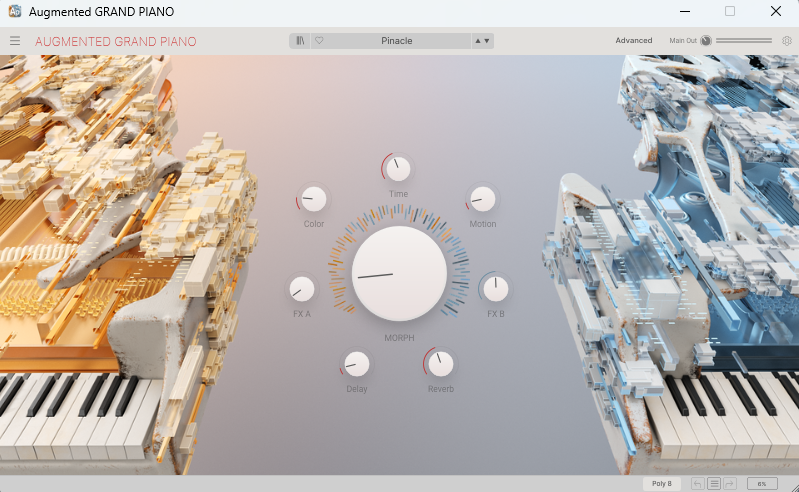Open the Poly 8 polyphony dropdown
Image resolution: width=799 pixels, height=492 pixels.
coord(662,483)
